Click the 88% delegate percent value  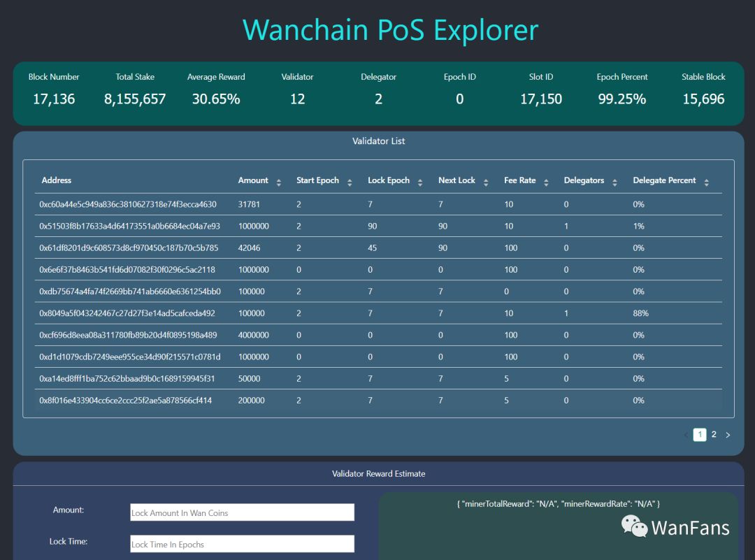click(640, 313)
